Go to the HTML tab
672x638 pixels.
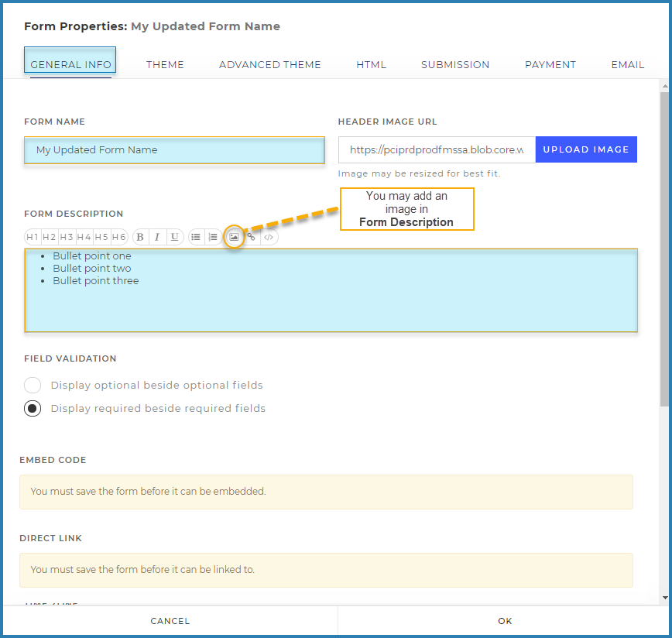371,65
